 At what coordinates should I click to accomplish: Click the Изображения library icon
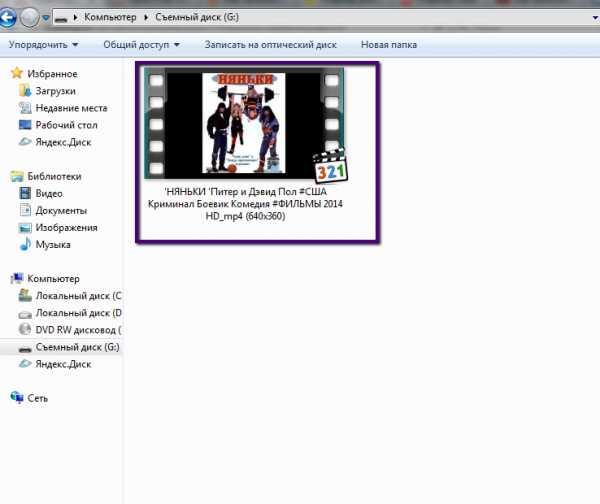tap(27, 227)
